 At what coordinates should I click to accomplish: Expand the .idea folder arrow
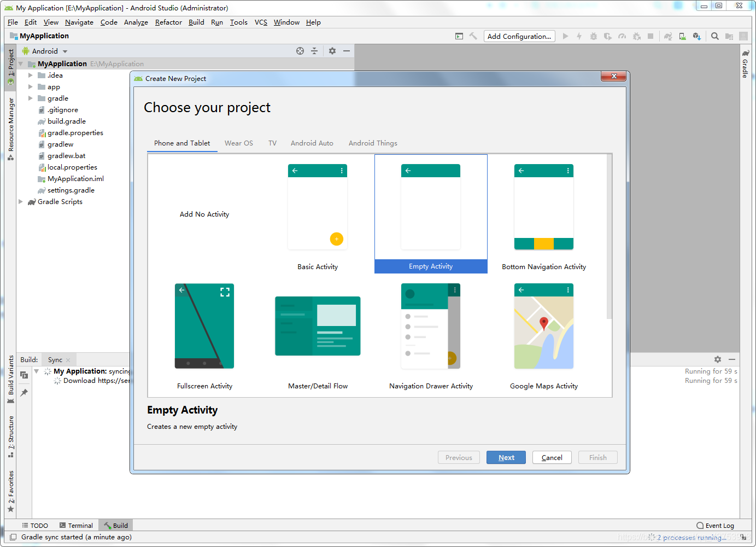click(31, 75)
